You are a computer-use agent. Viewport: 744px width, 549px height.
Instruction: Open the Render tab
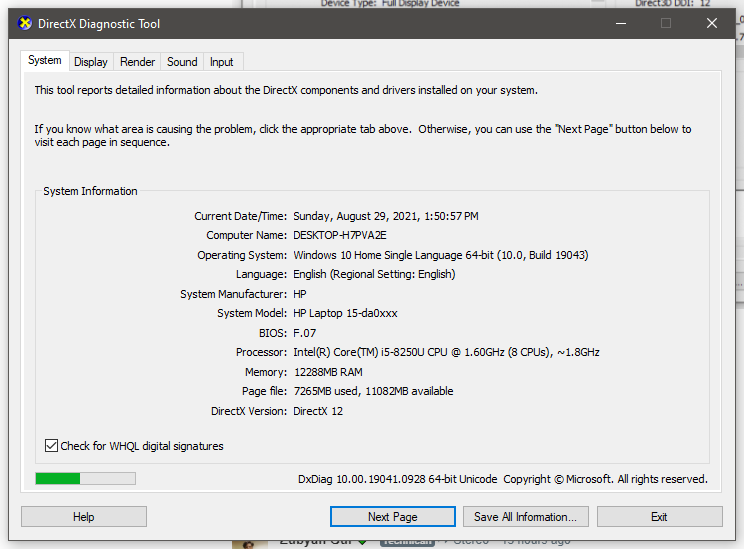pos(137,62)
